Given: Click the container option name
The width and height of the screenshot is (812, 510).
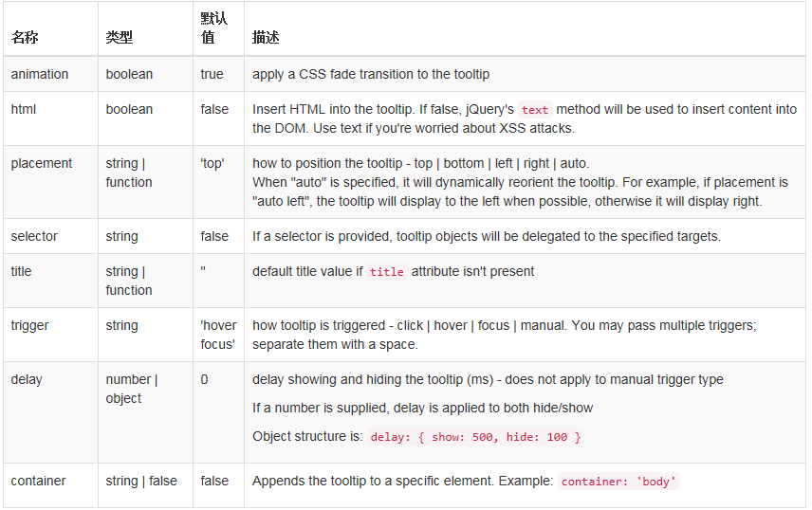Looking at the screenshot, I should click(x=39, y=481).
